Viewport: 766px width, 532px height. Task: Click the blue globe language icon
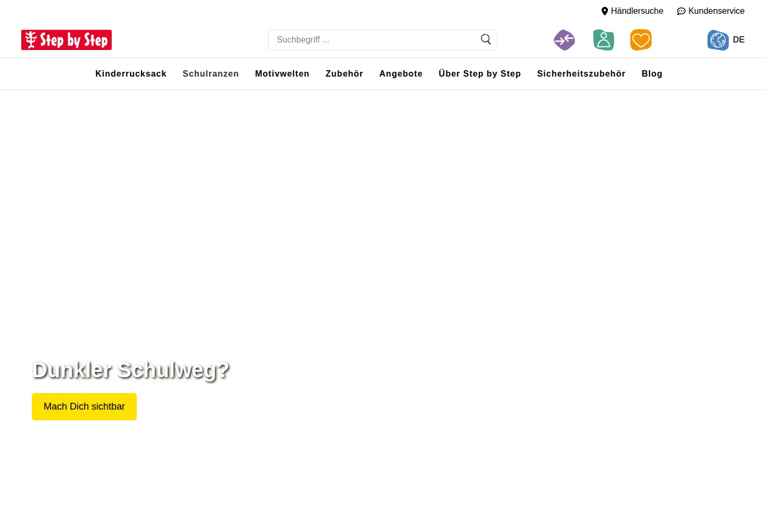pyautogui.click(x=718, y=40)
